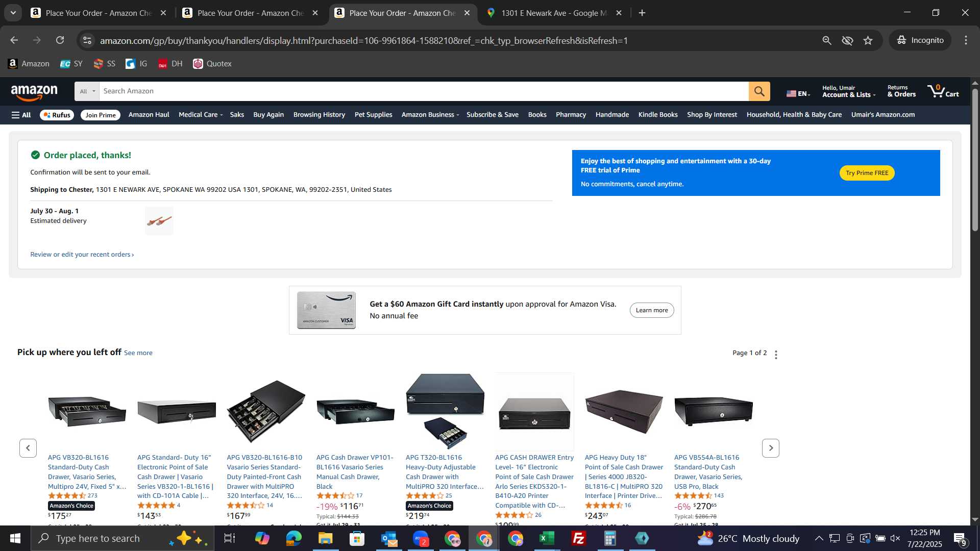The width and height of the screenshot is (980, 551).
Task: Open Browsing History nav item
Action: point(319,115)
